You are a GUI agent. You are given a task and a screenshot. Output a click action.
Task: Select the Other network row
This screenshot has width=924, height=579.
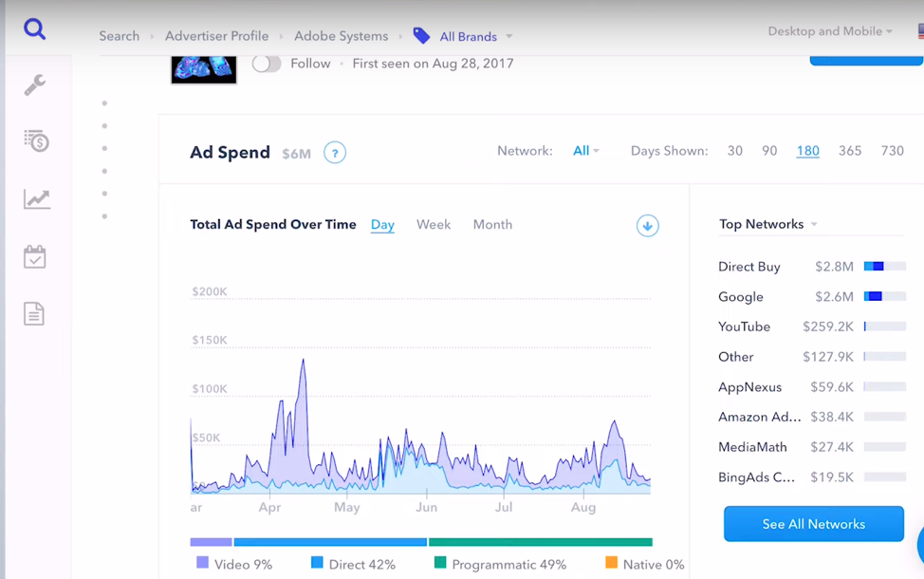[811, 357]
